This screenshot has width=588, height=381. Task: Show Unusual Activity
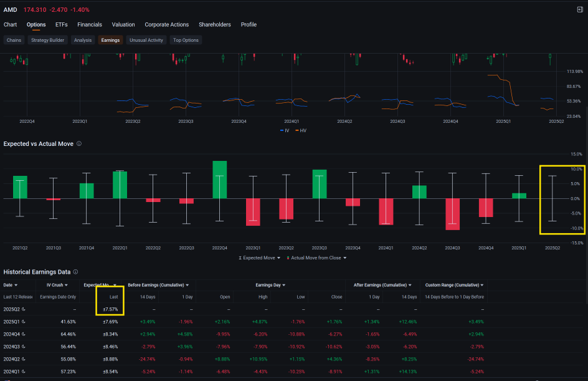(x=146, y=40)
